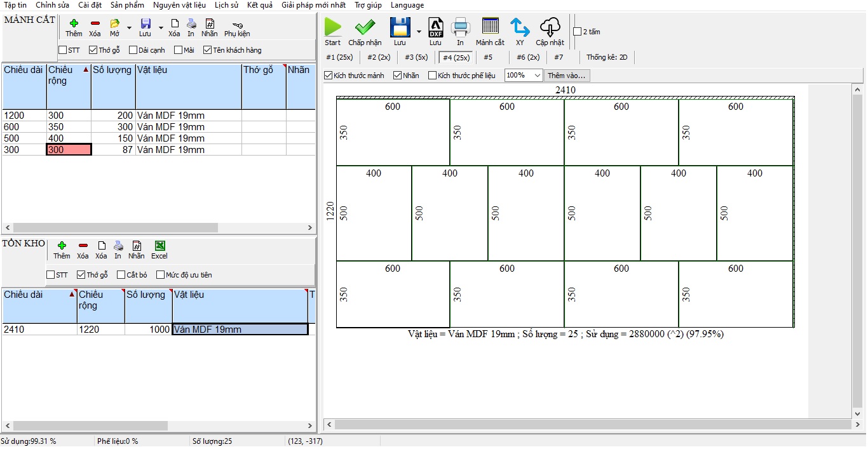Click the Thêm vào... button
868x461 pixels.
(x=567, y=76)
